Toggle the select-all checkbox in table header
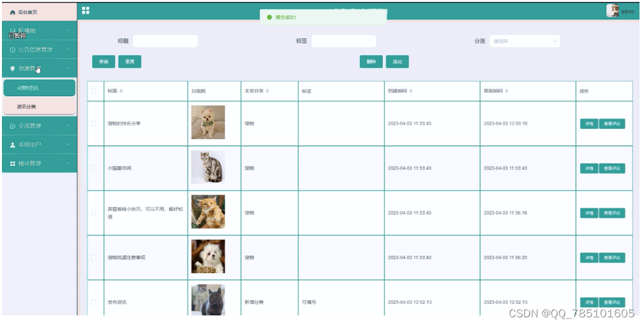 (93, 91)
